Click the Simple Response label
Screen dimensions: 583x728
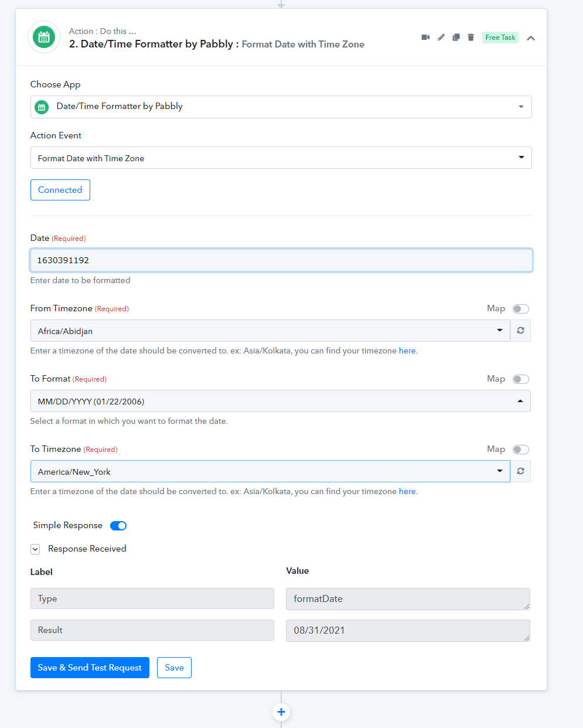coord(67,525)
